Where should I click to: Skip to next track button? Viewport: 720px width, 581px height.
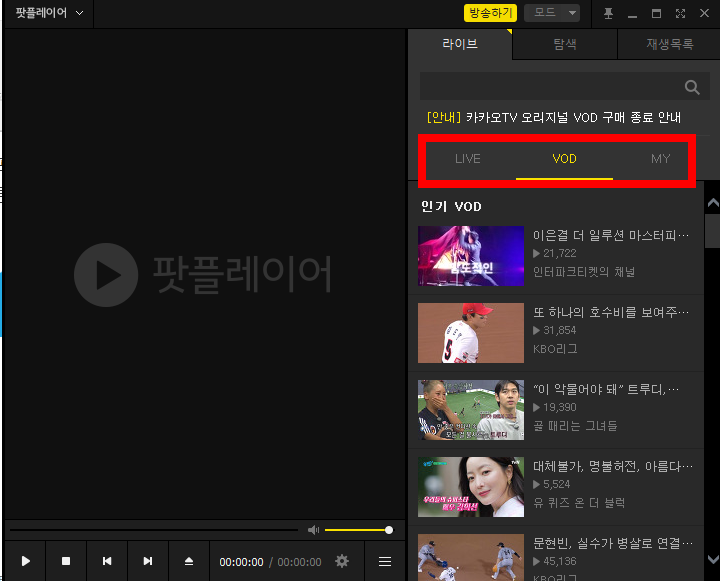148,561
